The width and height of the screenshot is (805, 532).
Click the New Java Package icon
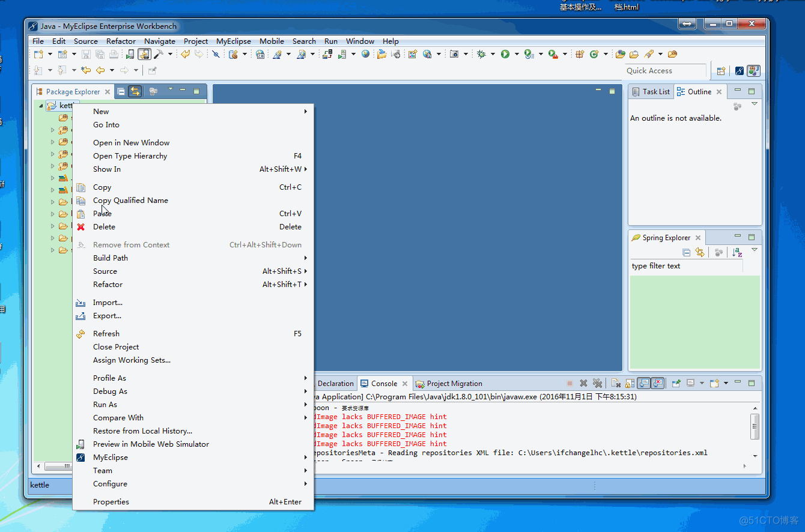(579, 54)
